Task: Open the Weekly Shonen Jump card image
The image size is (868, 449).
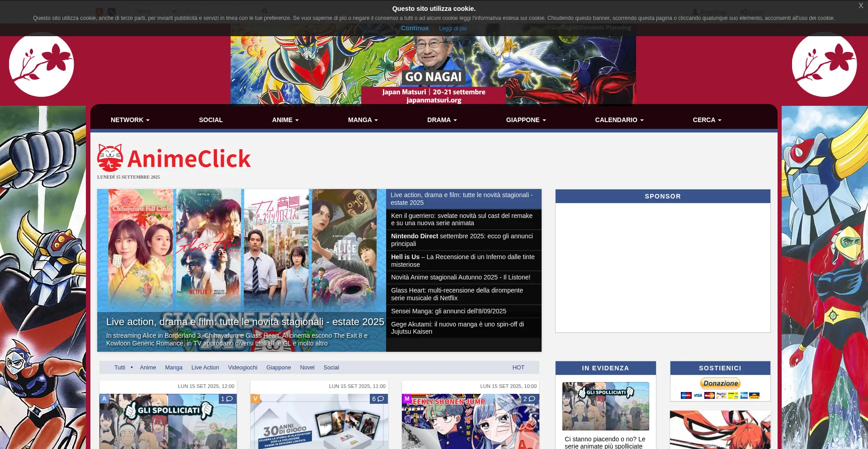Action: pos(471,421)
